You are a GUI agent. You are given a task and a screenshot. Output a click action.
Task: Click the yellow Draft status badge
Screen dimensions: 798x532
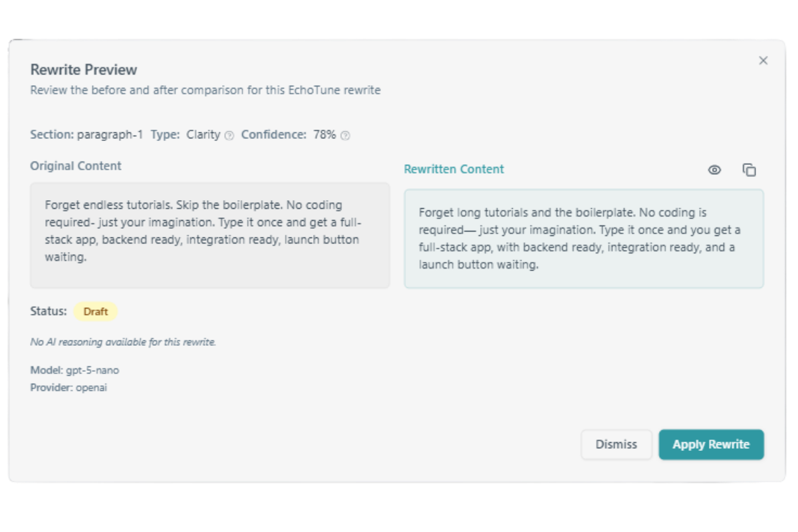96,311
